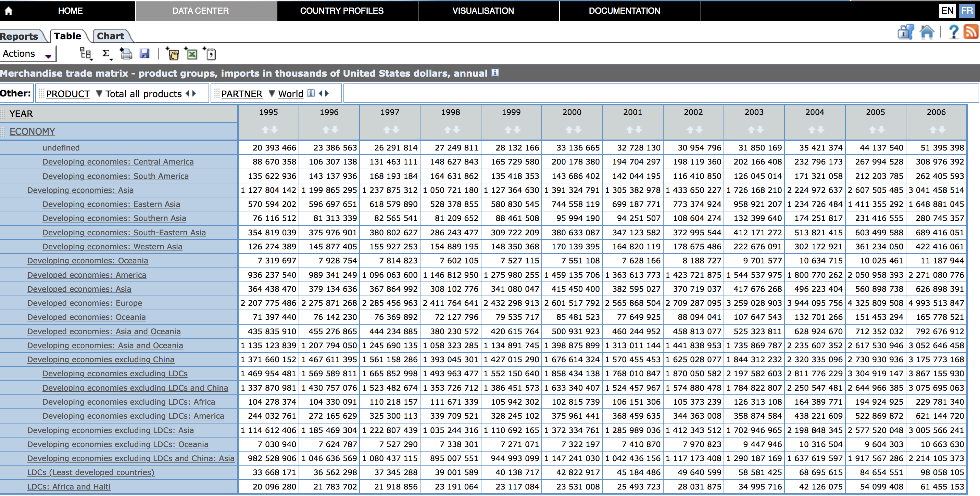
Task: Expand the PARTNER selection dropdown arrow
Action: click(x=272, y=93)
